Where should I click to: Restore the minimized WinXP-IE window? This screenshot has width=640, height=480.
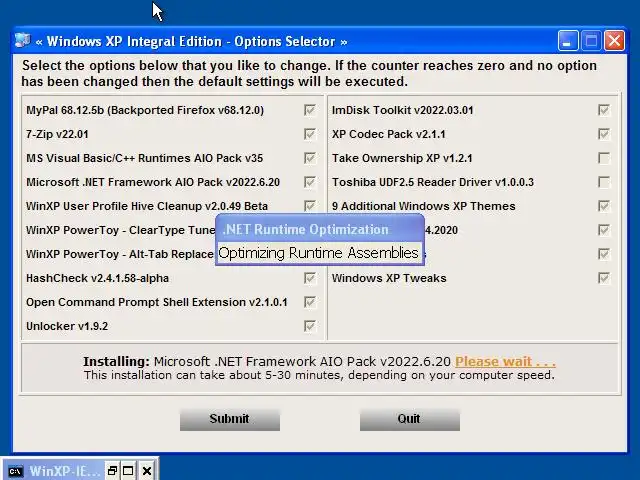click(x=112, y=471)
